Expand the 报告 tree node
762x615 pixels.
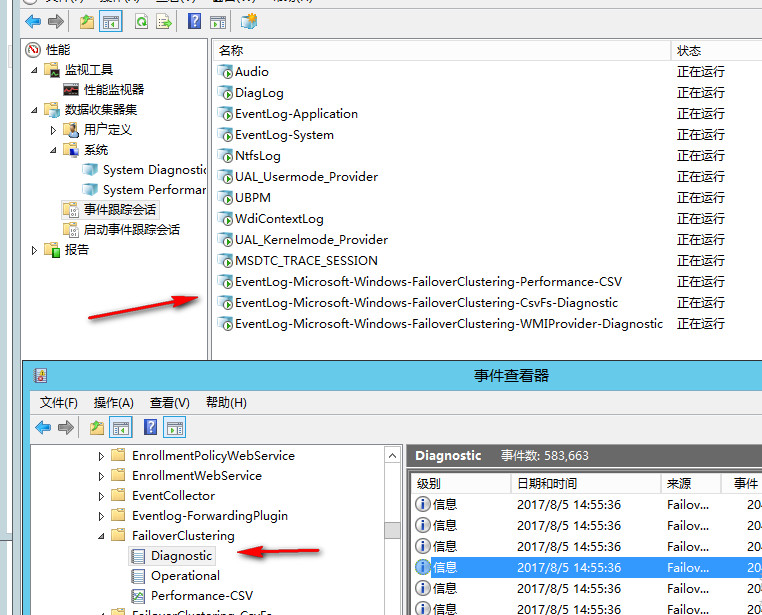tap(34, 250)
